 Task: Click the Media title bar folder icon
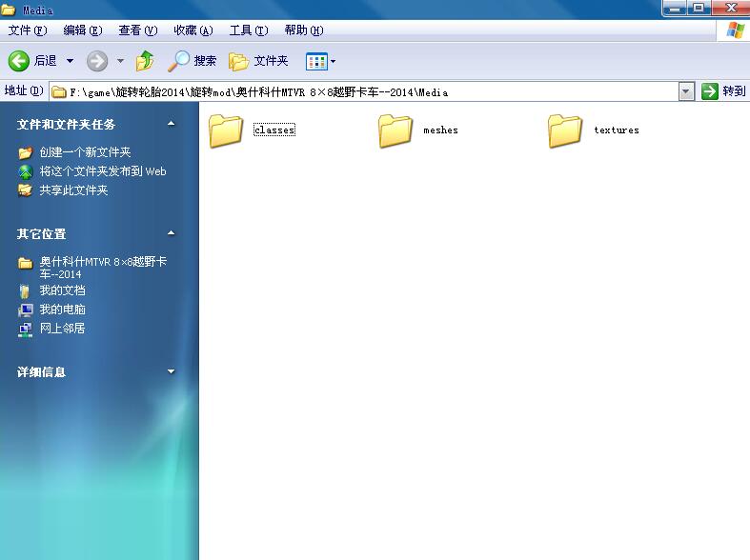point(8,10)
